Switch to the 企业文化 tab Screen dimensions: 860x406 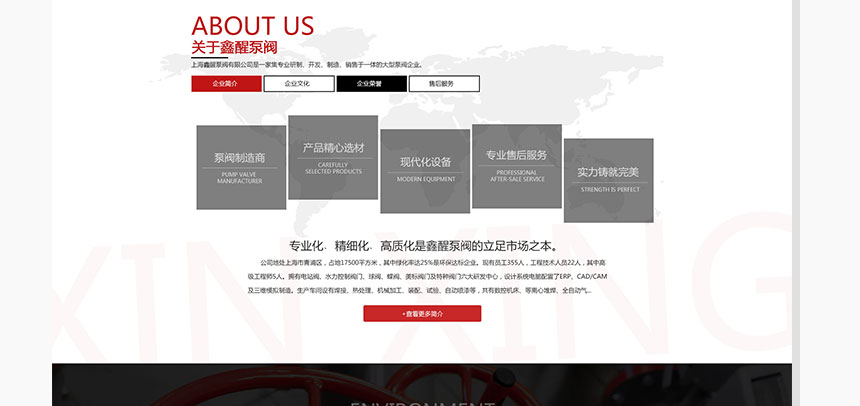[x=299, y=84]
